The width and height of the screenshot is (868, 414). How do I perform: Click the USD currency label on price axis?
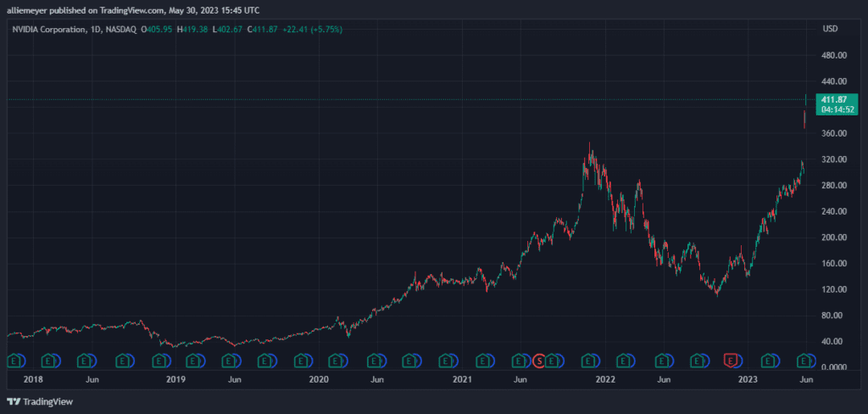[829, 29]
